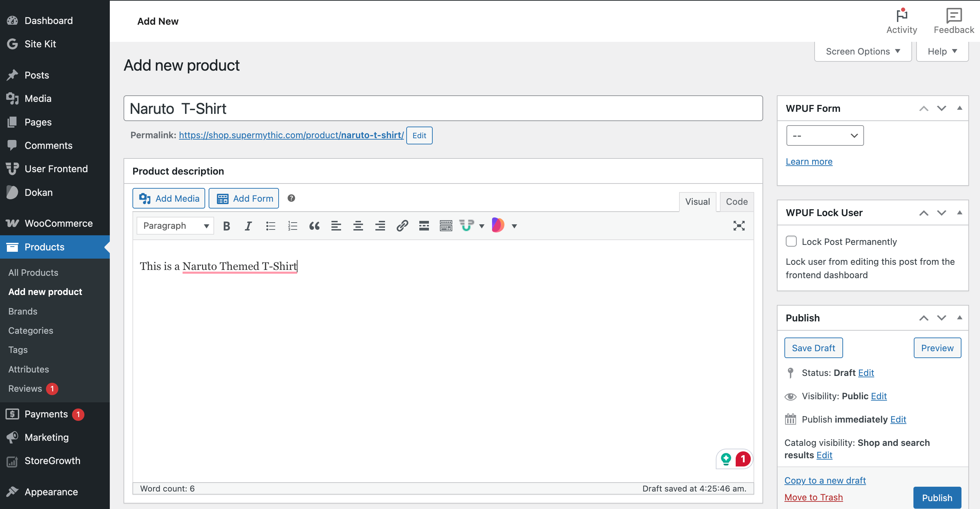Edit the Public visibility setting

coord(879,396)
